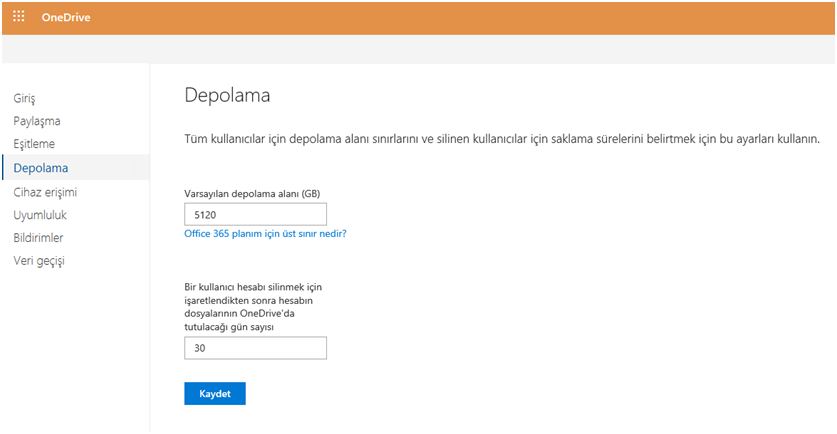Click the default storage field showing 5120
Viewport: 837px width, 434px height.
point(255,214)
